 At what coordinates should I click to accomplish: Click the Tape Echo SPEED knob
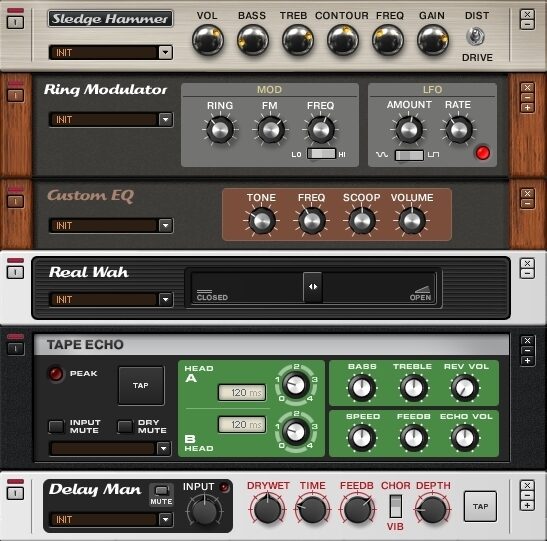pyautogui.click(x=362, y=438)
